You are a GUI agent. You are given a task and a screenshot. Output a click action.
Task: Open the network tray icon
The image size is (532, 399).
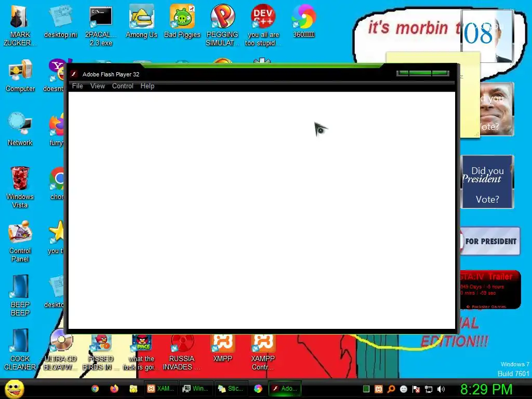pos(429,389)
